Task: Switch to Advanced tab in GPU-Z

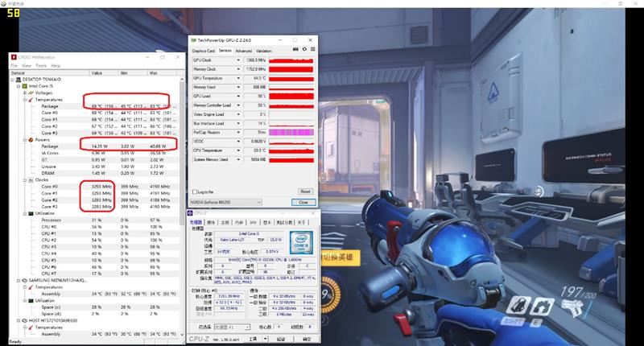Action: (244, 51)
